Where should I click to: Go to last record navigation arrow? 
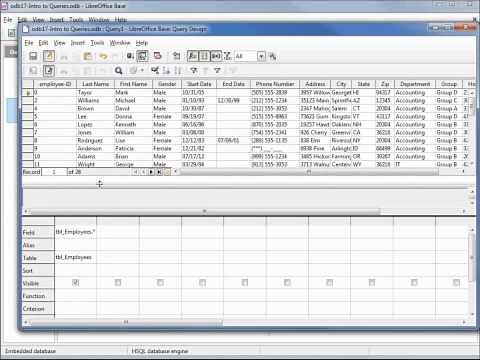pos(159,172)
